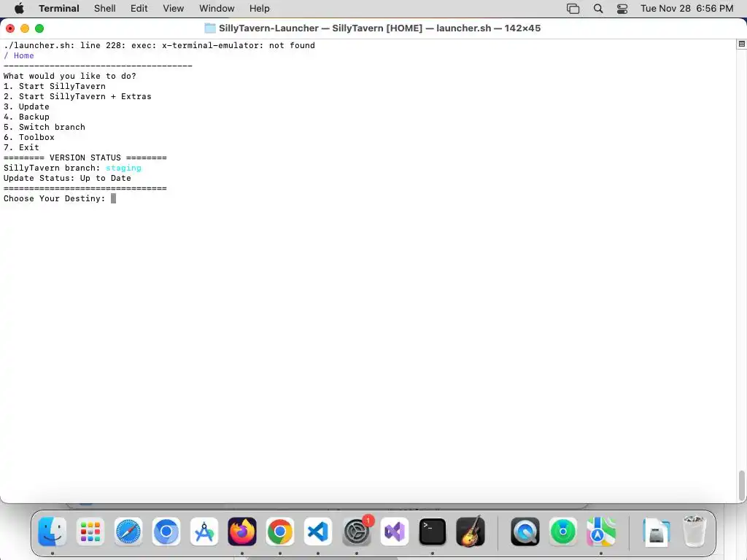747x560 pixels.
Task: Open Finder from the Dock
Action: coord(53,532)
